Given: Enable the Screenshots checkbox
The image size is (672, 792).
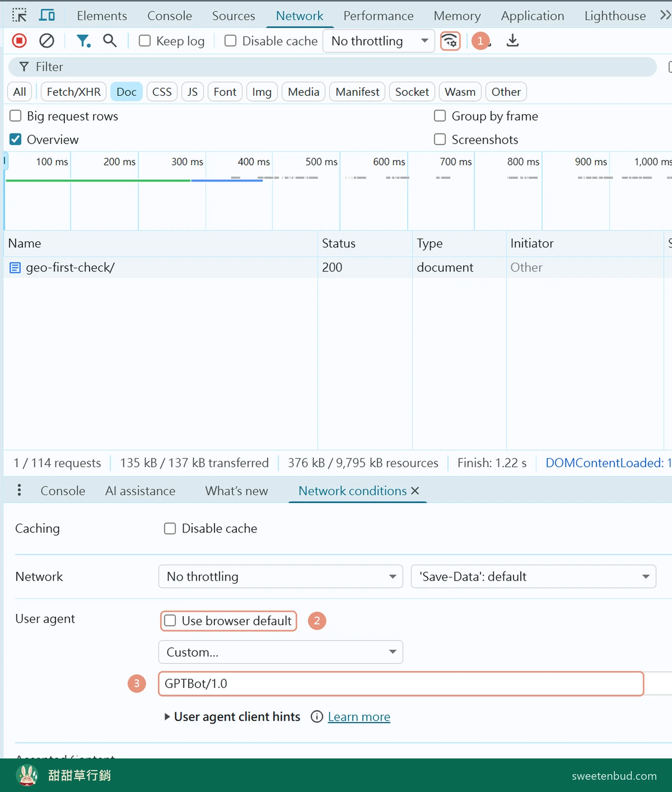Looking at the screenshot, I should (440, 139).
